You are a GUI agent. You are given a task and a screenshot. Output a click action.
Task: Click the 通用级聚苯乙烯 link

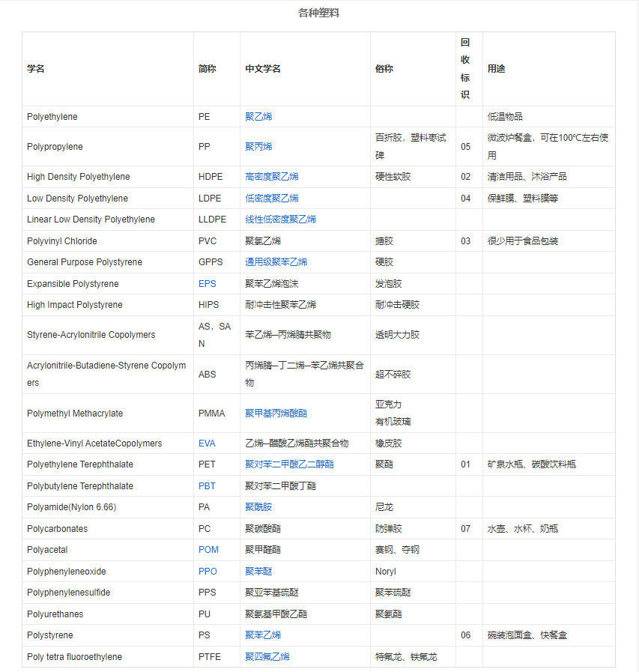click(x=276, y=262)
